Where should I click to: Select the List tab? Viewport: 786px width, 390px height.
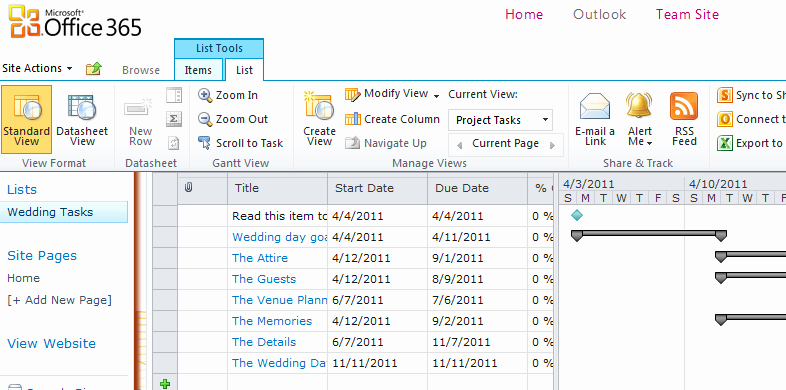click(x=244, y=70)
